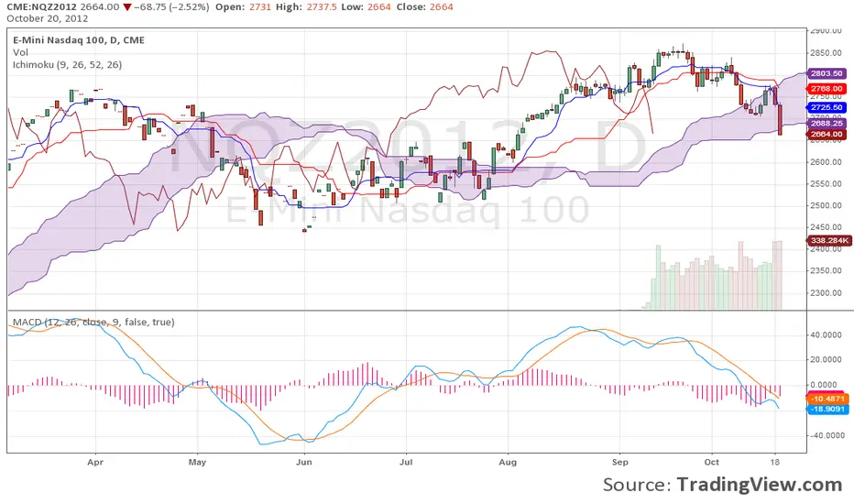The width and height of the screenshot is (854, 504).
Task: Click the CME:NQZ2012 ticker symbol text
Action: pos(42,7)
